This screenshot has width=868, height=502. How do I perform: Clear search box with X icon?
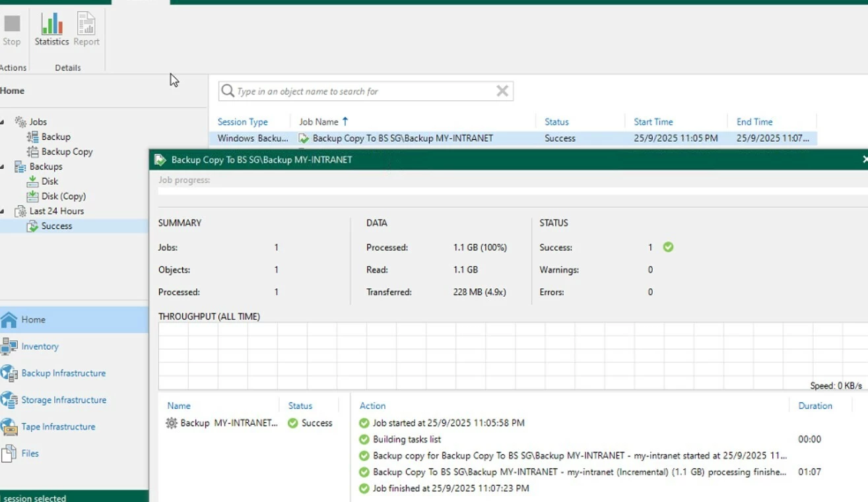pos(502,91)
